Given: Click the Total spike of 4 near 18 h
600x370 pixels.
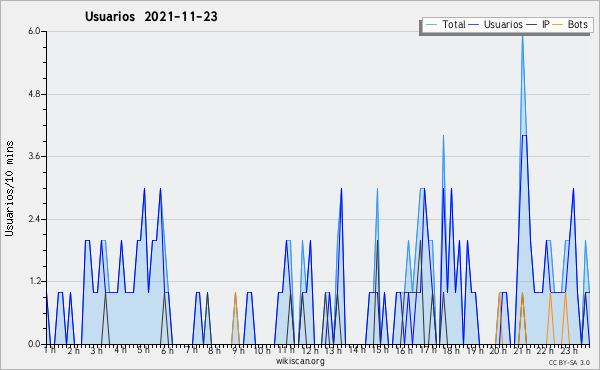Looking at the screenshot, I should click(x=443, y=137).
